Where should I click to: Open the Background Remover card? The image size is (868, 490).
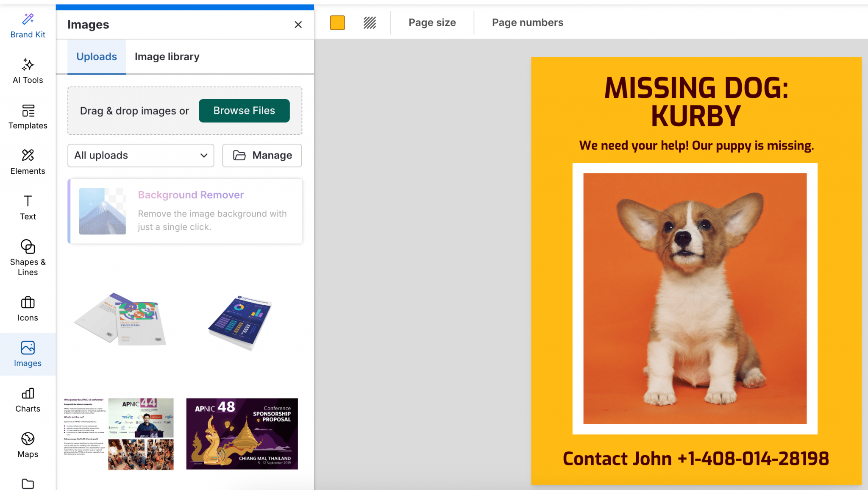(x=185, y=211)
